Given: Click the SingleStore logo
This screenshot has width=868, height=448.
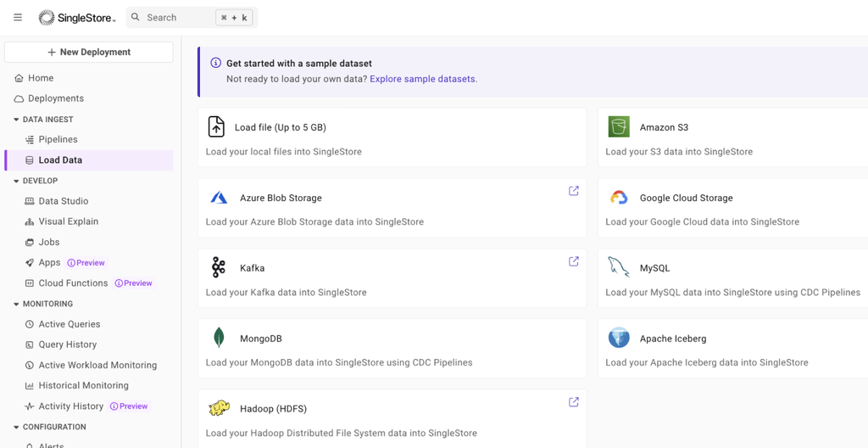Looking at the screenshot, I should pos(77,18).
